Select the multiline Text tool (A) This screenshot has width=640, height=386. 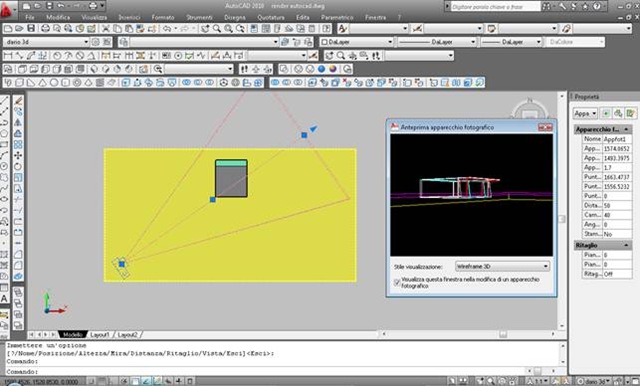click(4, 298)
